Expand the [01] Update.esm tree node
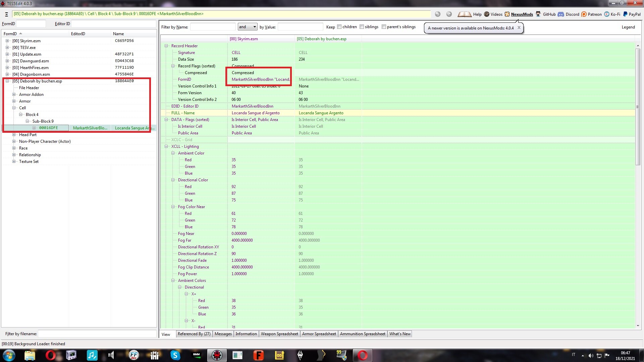The image size is (644, 362). click(x=7, y=54)
